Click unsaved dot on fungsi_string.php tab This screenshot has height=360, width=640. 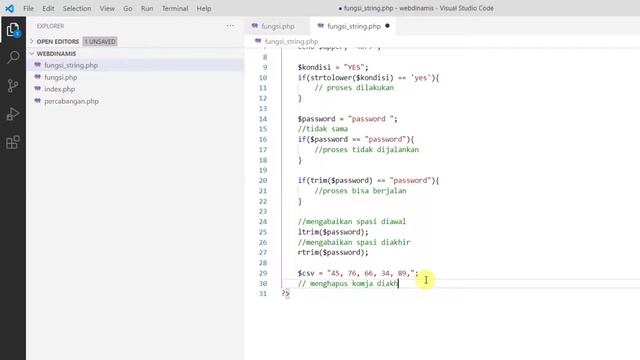click(x=387, y=26)
